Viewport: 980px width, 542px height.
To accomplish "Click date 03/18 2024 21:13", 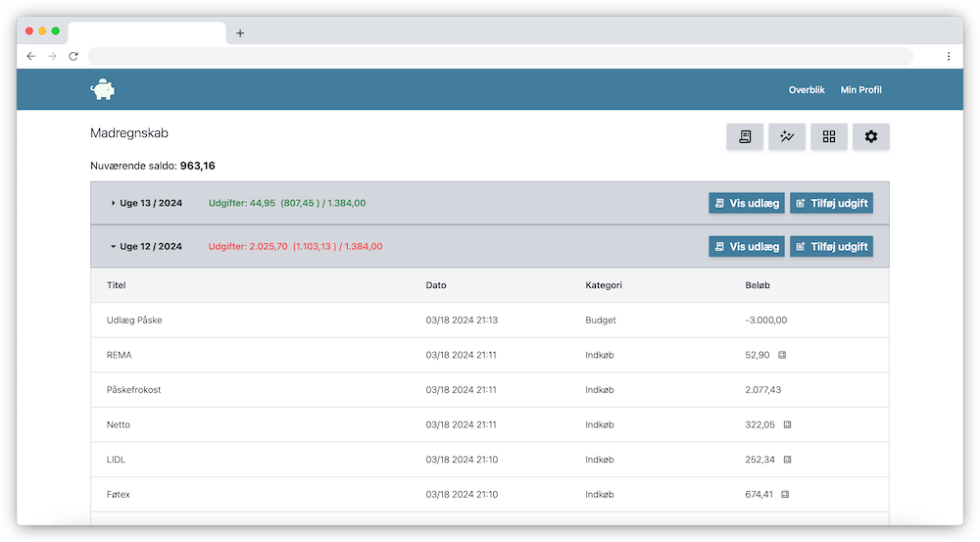I will click(x=462, y=320).
